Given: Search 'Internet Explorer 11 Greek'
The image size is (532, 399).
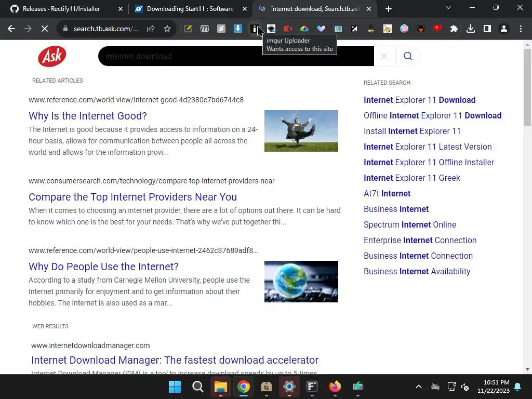Looking at the screenshot, I should [x=412, y=178].
